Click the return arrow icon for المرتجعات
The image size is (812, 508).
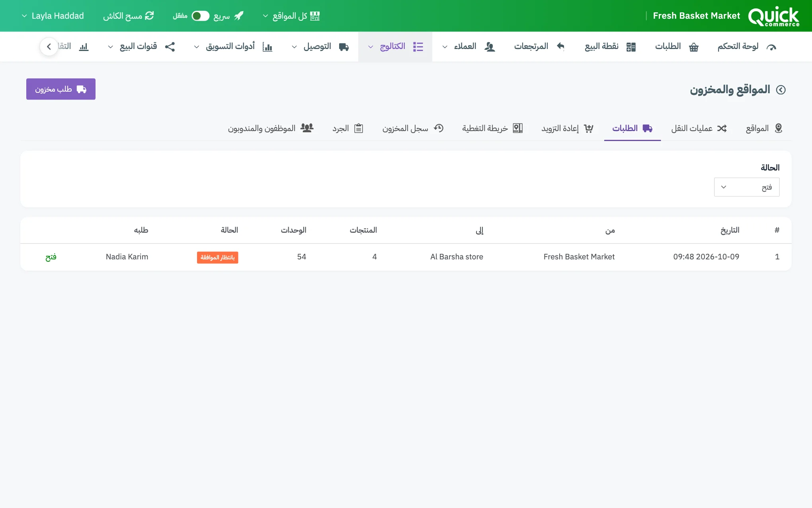click(x=560, y=47)
